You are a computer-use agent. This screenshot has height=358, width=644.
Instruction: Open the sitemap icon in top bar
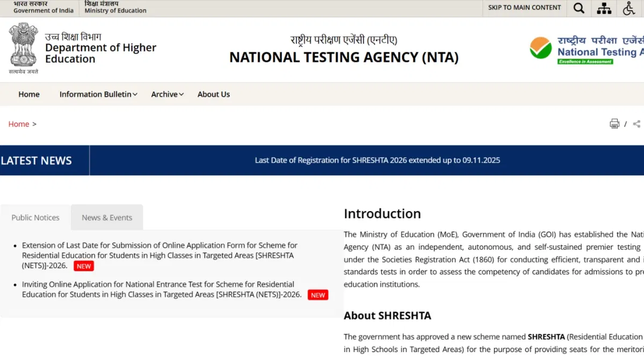pos(604,8)
